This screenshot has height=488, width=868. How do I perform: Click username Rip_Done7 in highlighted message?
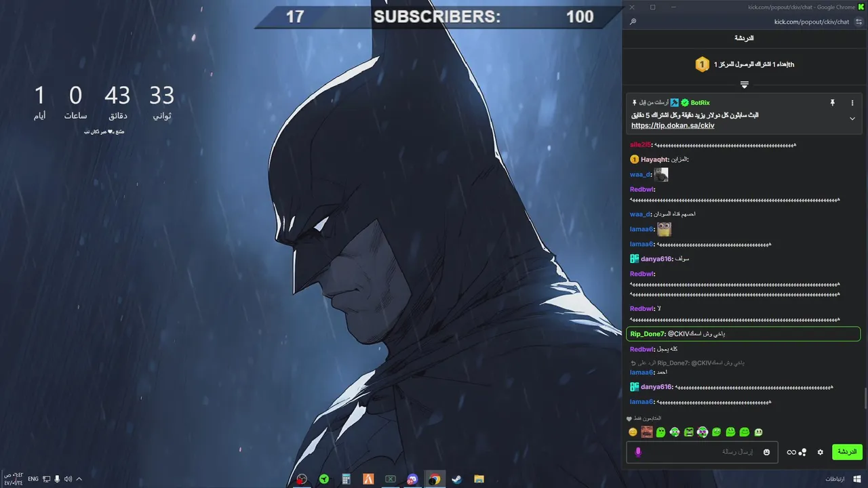tap(648, 334)
